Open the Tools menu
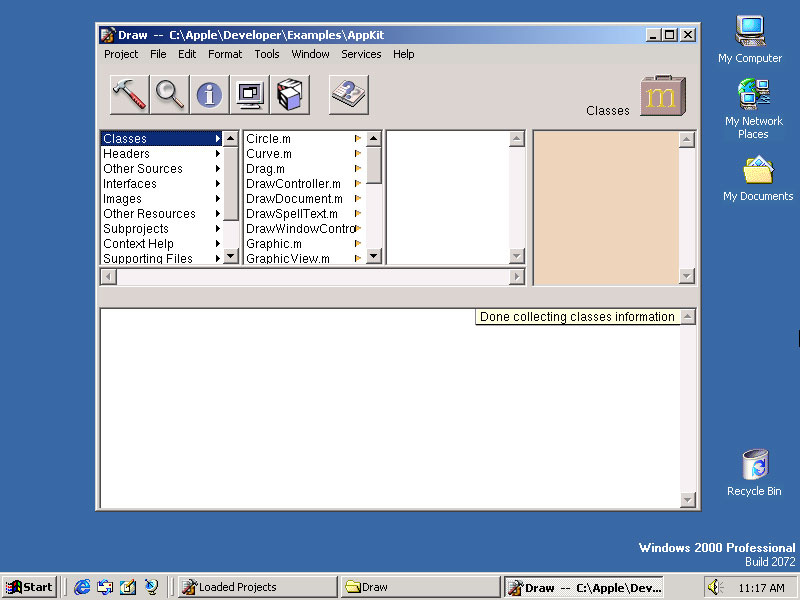800x600 pixels. [x=267, y=54]
